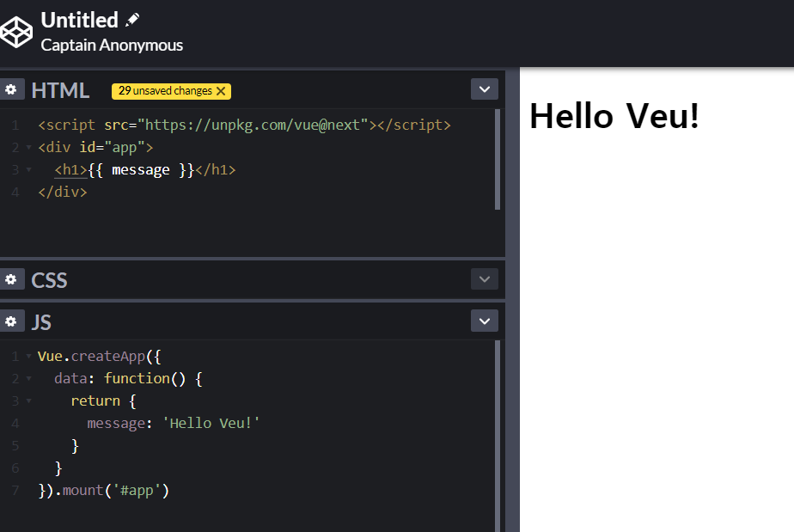794x532 pixels.
Task: Open HTML editor settings gear
Action: click(11, 89)
